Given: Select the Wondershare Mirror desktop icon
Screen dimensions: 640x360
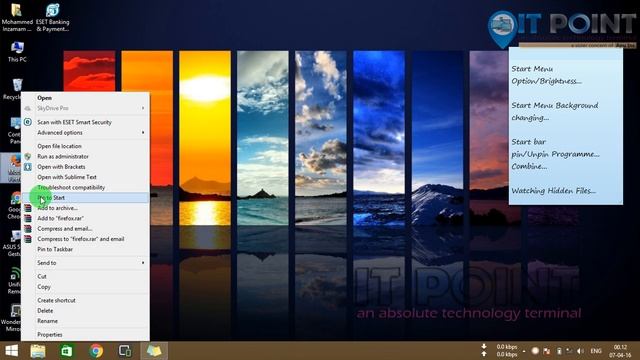Looking at the screenshot, I should pyautogui.click(x=12, y=318).
